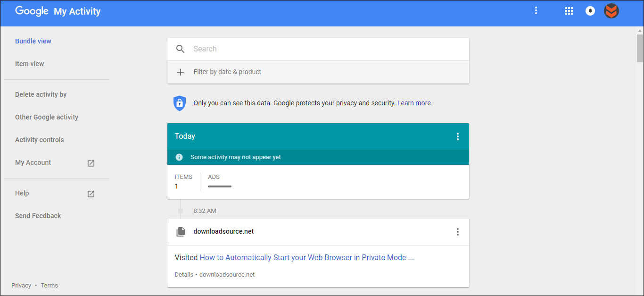The height and width of the screenshot is (296, 644).
Task: Open the account profile avatar
Action: pyautogui.click(x=611, y=11)
